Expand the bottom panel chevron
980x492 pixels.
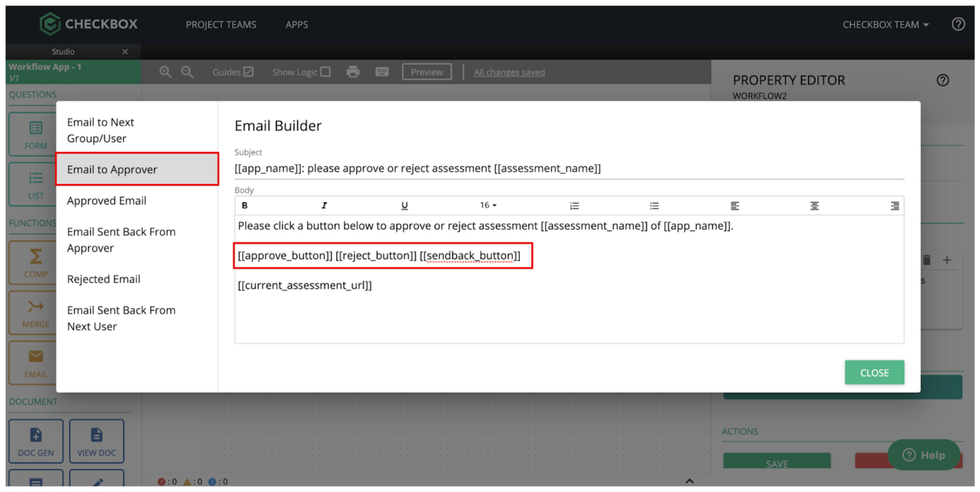click(x=690, y=481)
